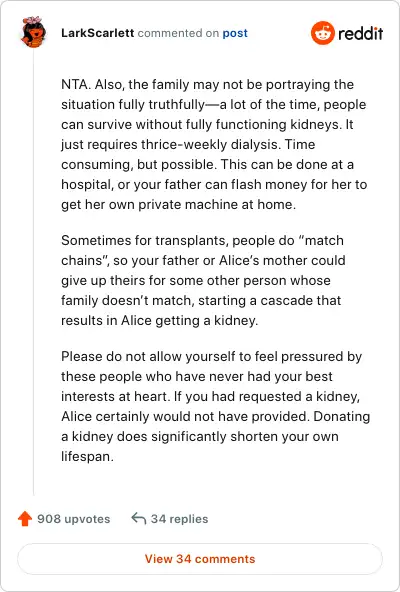Click the "34 replies" label
The image size is (400, 592).
click(x=179, y=519)
